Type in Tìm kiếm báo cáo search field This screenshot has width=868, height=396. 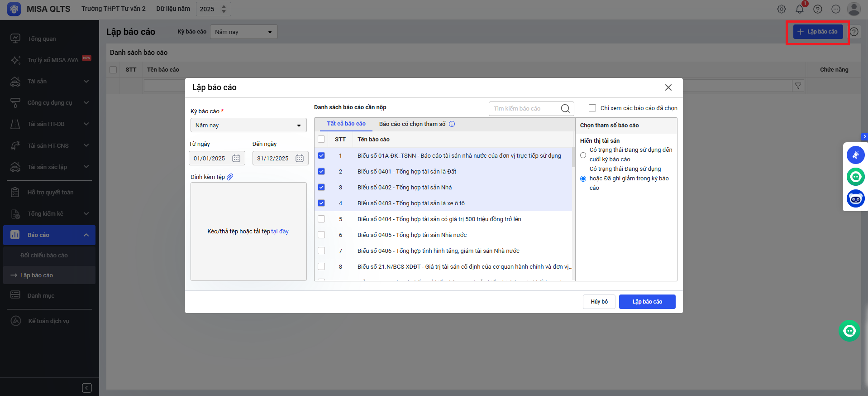[524, 108]
